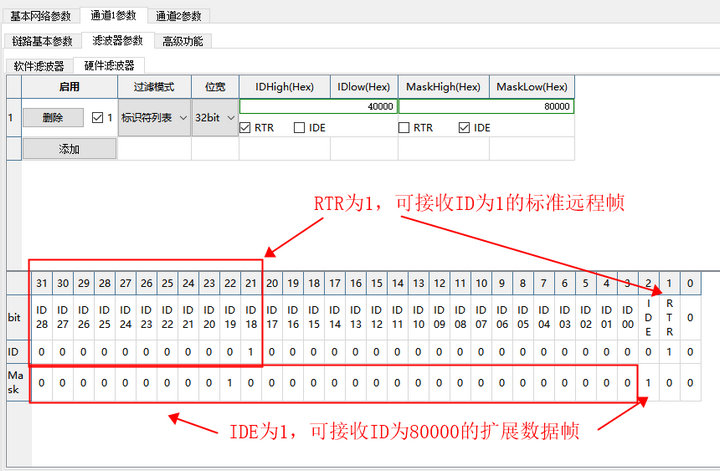Switch to the 软件滤波器 tab
Image resolution: width=720 pixels, height=471 pixels.
click(x=39, y=65)
